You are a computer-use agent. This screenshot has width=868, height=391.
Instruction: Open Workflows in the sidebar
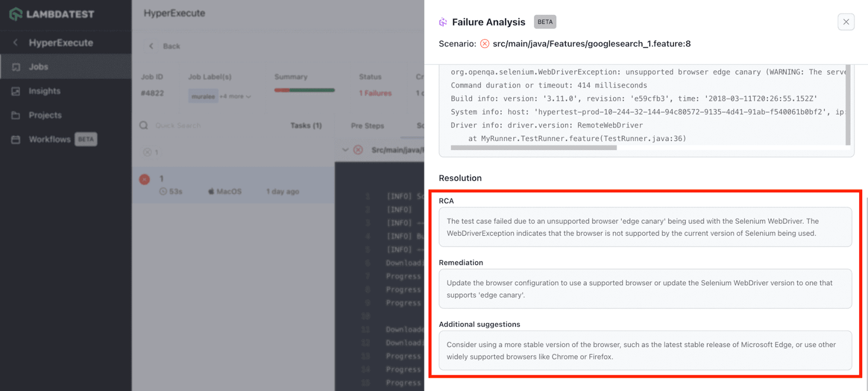tap(66, 140)
